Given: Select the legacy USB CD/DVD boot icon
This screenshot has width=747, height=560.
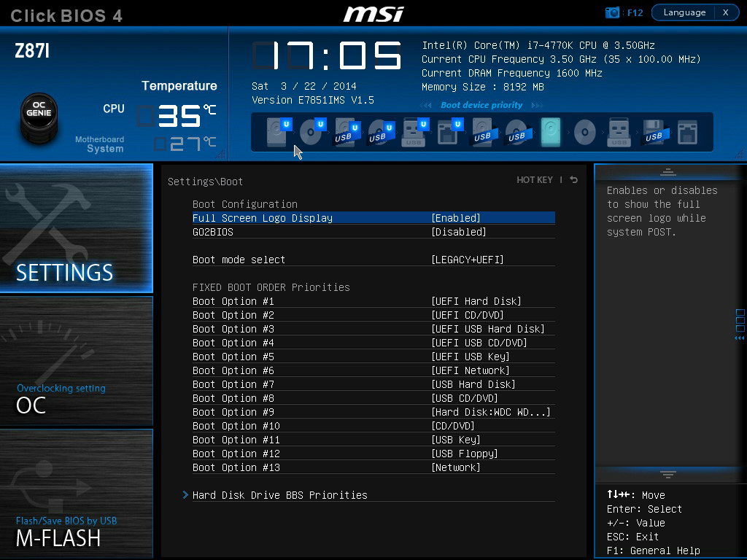Looking at the screenshot, I should tap(519, 132).
